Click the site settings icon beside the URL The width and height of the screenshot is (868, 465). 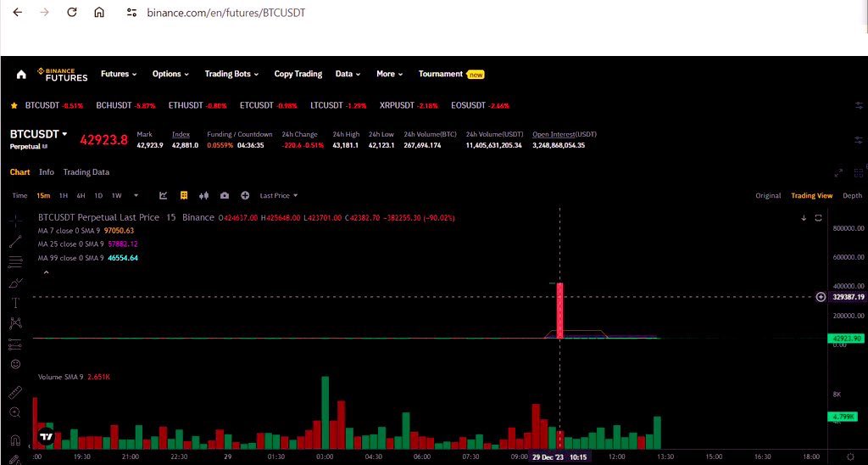(x=131, y=12)
